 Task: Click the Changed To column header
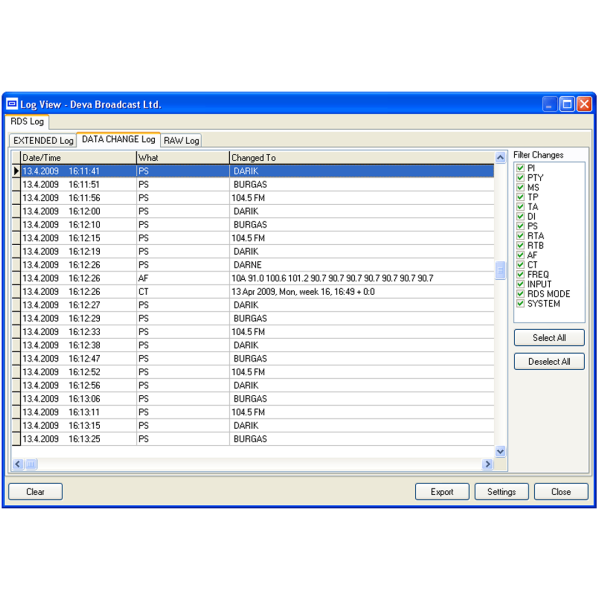(x=362, y=158)
